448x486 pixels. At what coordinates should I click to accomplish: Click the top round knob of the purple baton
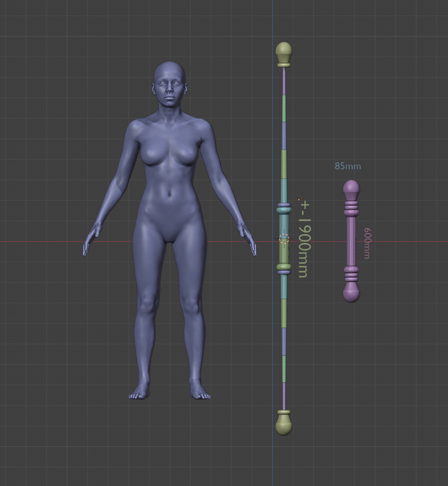351,190
